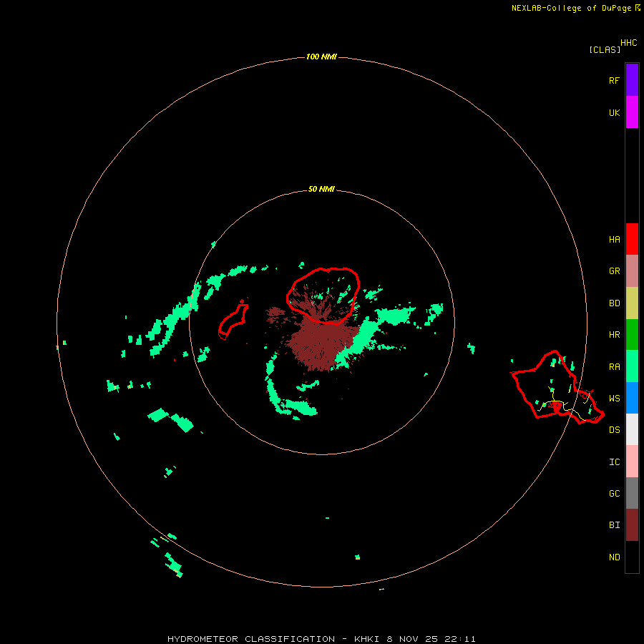This screenshot has height=644, width=644.
Task: Click the GR legend color swatch
Action: click(632, 271)
